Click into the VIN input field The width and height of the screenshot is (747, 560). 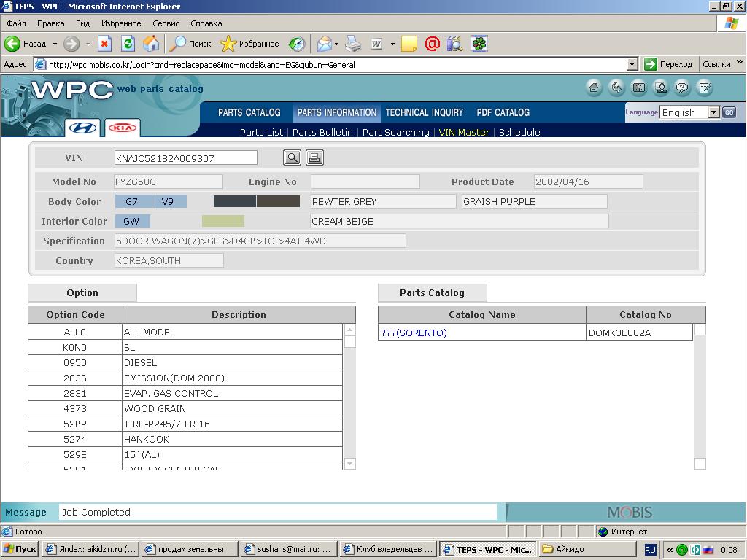pos(185,157)
